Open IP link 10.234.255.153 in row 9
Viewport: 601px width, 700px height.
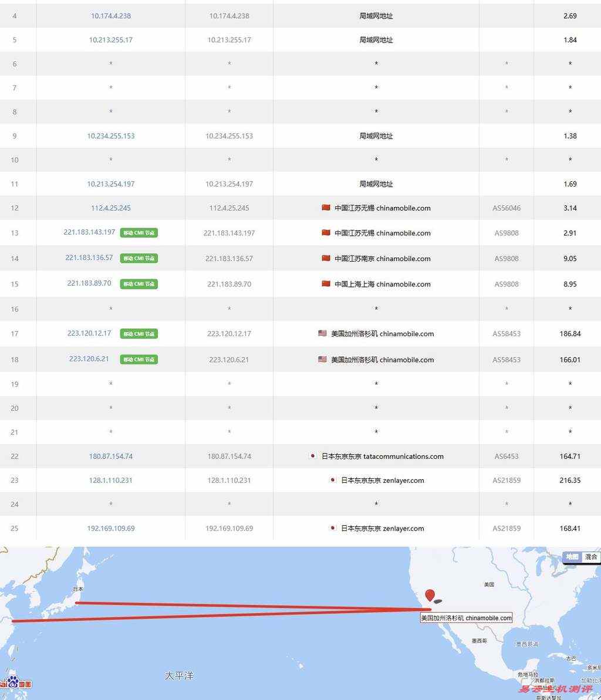(x=111, y=136)
